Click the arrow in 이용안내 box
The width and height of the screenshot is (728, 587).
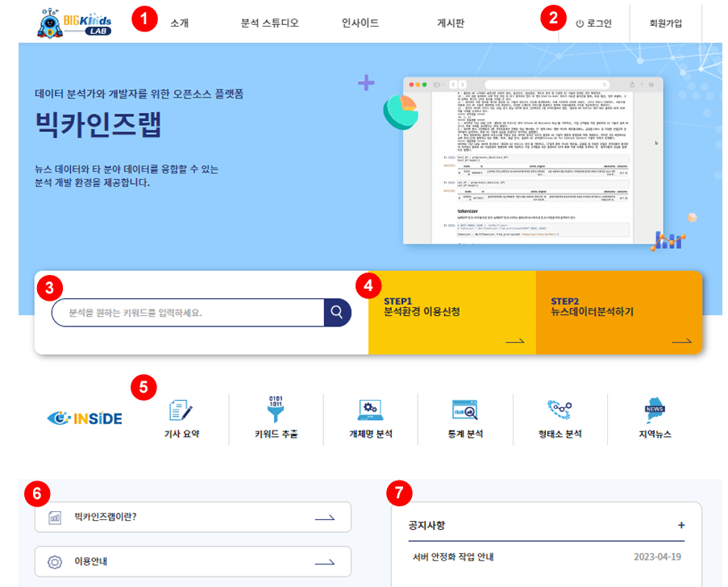coord(325,562)
